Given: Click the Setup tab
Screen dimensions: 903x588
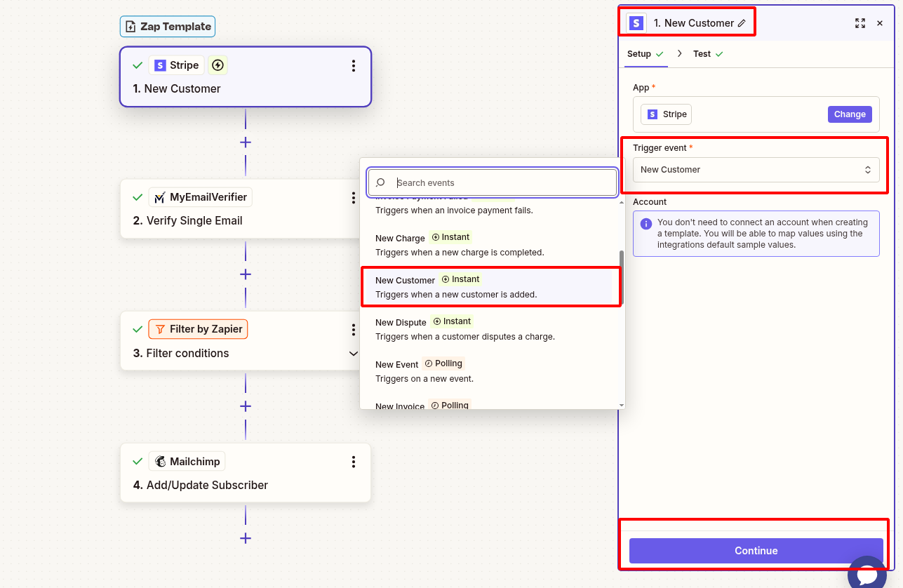Looking at the screenshot, I should [x=641, y=53].
